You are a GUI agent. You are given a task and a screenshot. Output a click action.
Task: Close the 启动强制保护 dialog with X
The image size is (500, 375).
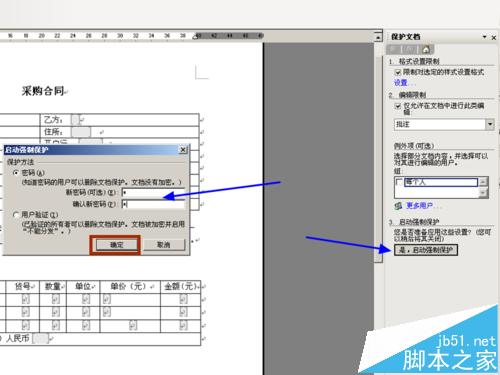183,150
